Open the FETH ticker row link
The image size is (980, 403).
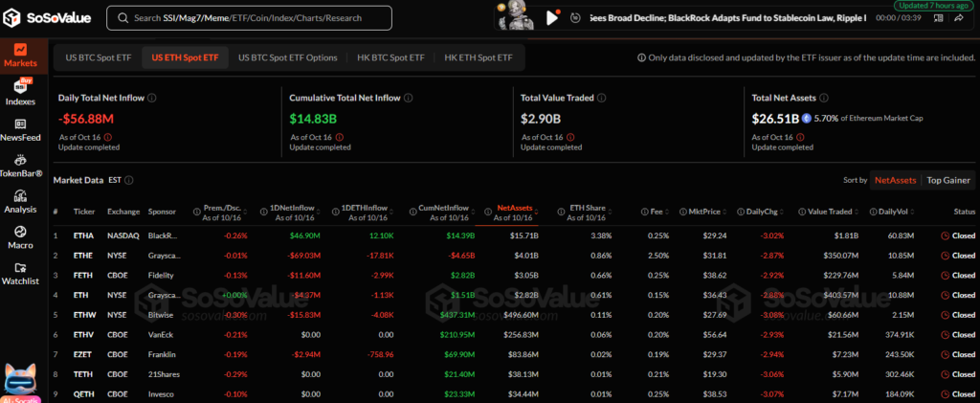click(x=83, y=275)
